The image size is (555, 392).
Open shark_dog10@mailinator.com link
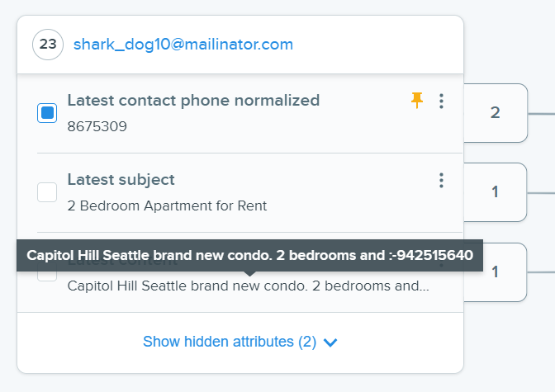(183, 45)
